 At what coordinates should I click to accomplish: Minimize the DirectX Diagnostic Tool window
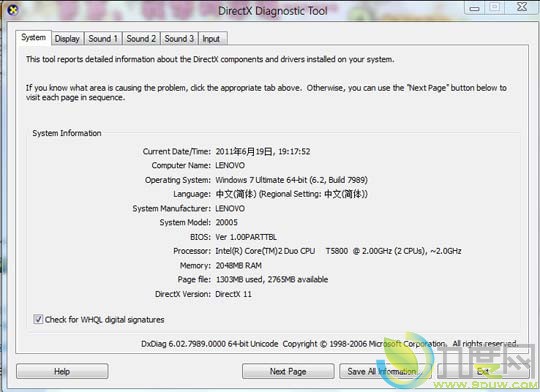pos(475,8)
